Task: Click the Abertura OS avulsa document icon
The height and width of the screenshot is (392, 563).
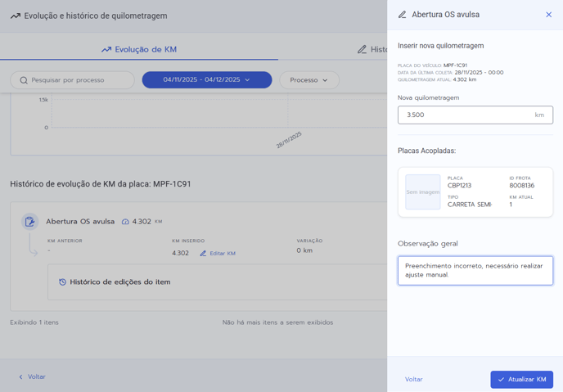Action: (30, 222)
